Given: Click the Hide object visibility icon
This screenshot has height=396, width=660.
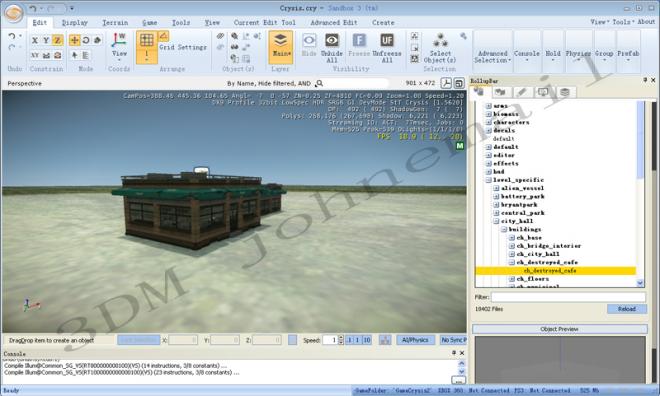Looking at the screenshot, I should click(x=309, y=40).
